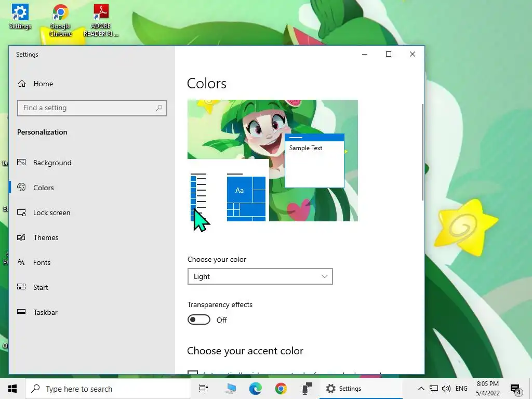Image resolution: width=532 pixels, height=399 pixels.
Task: Maximize the Settings window
Action: coord(389,54)
